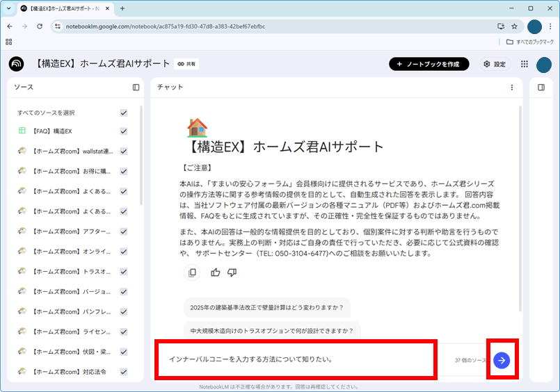
Task: Click the chat input text field
Action: (296, 359)
